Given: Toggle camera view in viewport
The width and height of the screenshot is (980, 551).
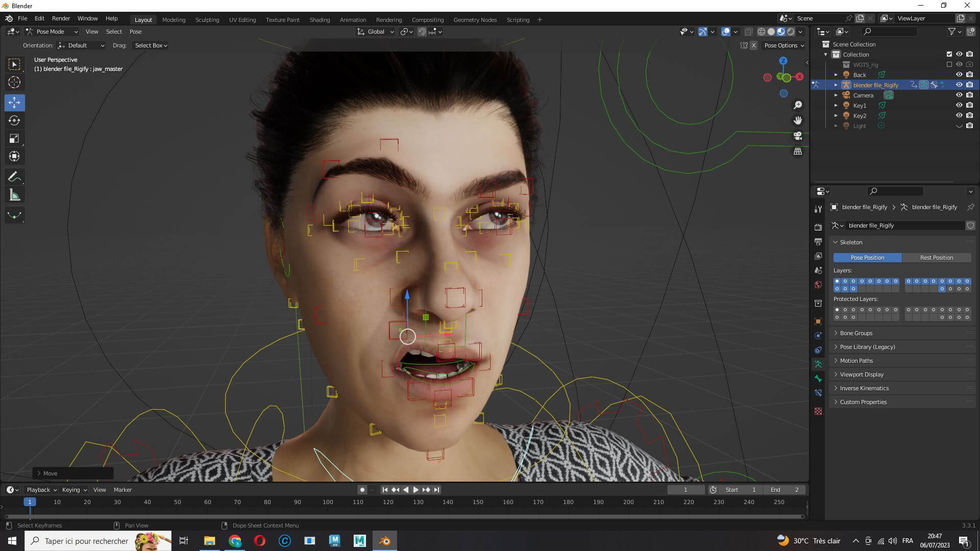Looking at the screenshot, I should point(798,136).
